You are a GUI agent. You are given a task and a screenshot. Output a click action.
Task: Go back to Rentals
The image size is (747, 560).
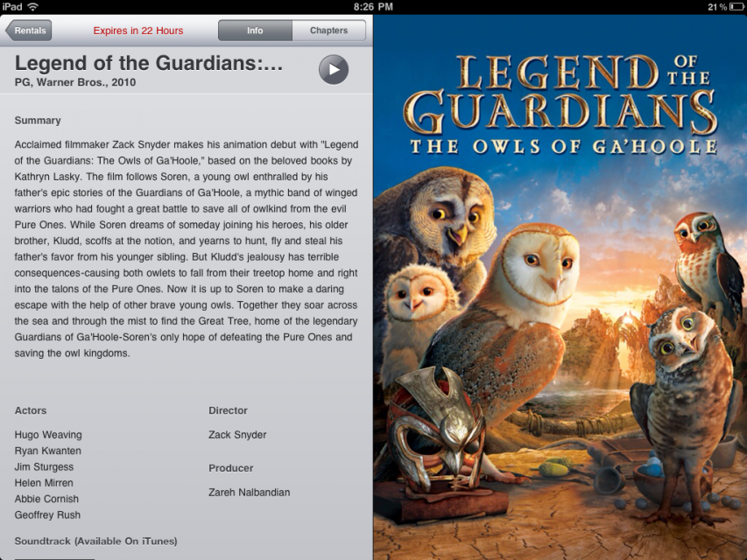tap(29, 31)
